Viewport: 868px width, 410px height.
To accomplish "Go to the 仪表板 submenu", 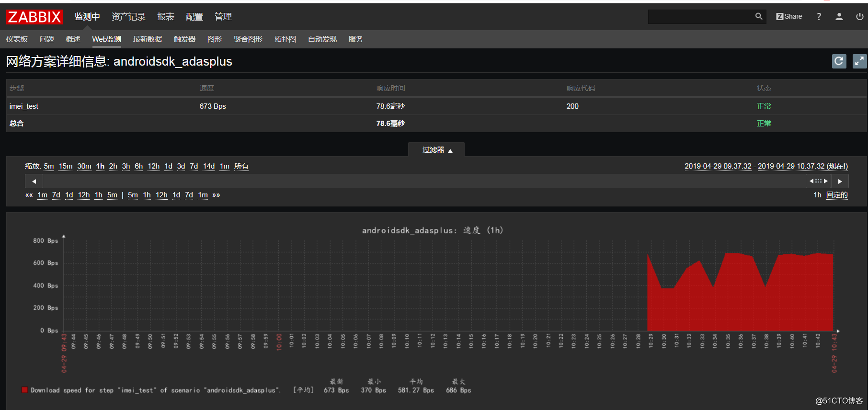I will [17, 39].
